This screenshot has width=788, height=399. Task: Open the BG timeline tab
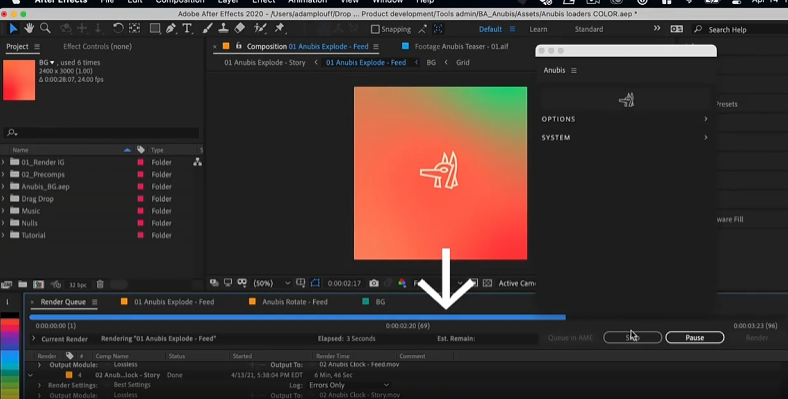tap(380, 302)
